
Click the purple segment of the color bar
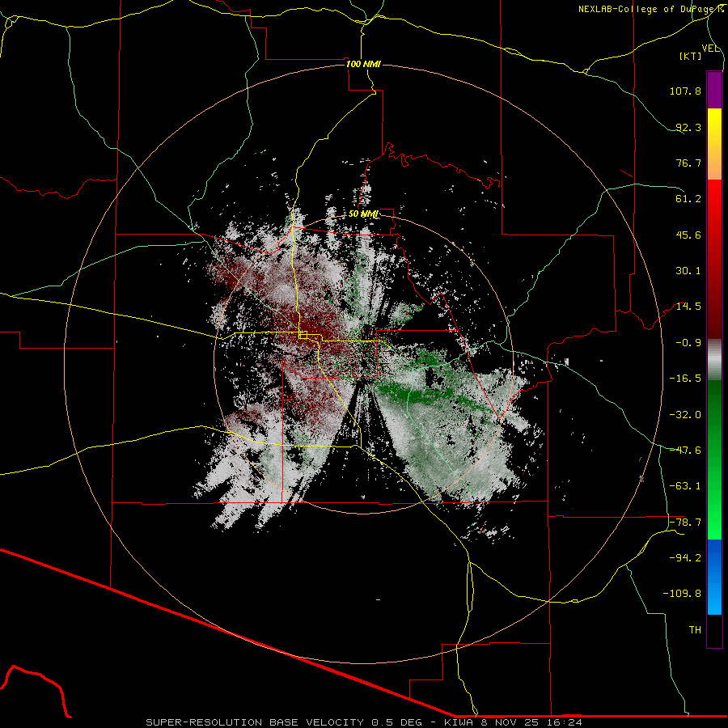point(714,90)
